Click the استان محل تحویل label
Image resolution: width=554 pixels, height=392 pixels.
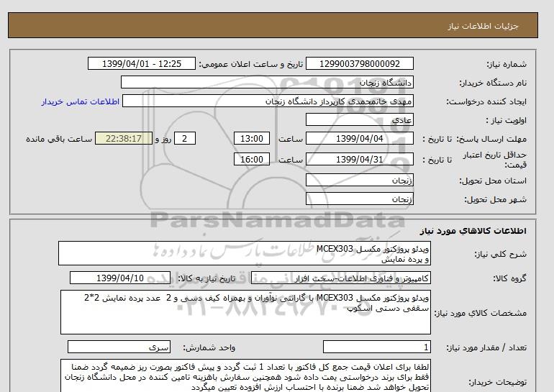493,181
